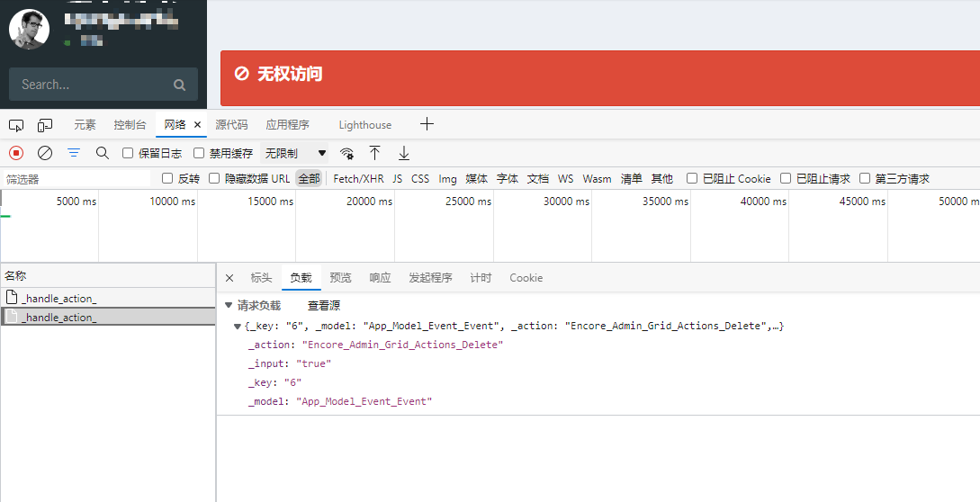Open the Cookie detail tab
The height and width of the screenshot is (502, 980).
point(526,278)
